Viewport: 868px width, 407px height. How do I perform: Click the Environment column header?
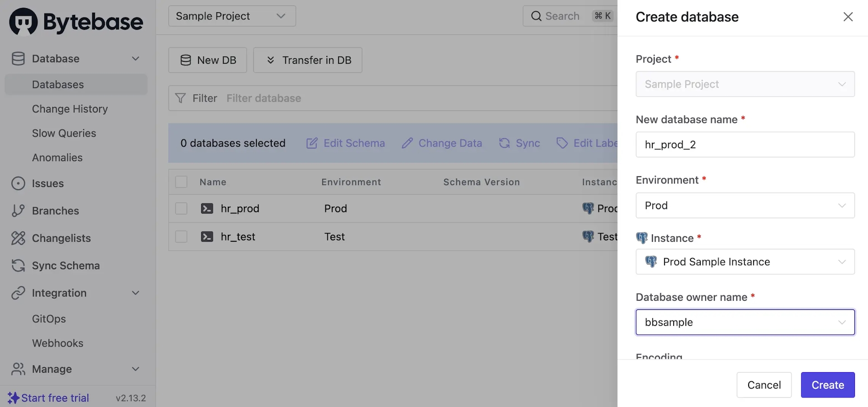pyautogui.click(x=351, y=182)
